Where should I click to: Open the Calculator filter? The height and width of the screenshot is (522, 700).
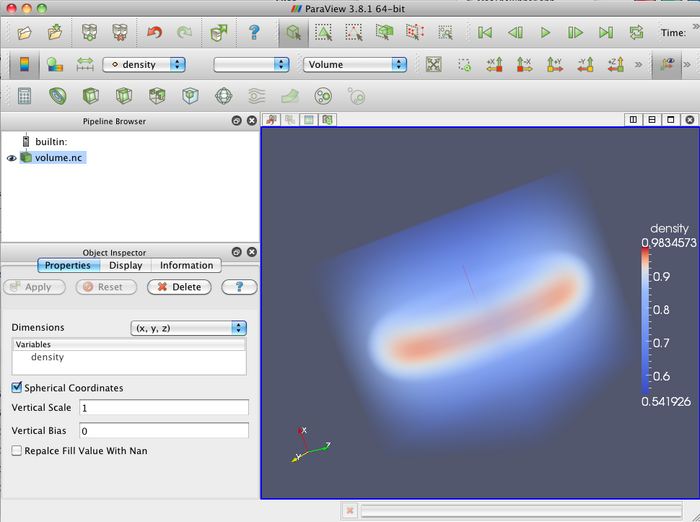click(x=25, y=96)
